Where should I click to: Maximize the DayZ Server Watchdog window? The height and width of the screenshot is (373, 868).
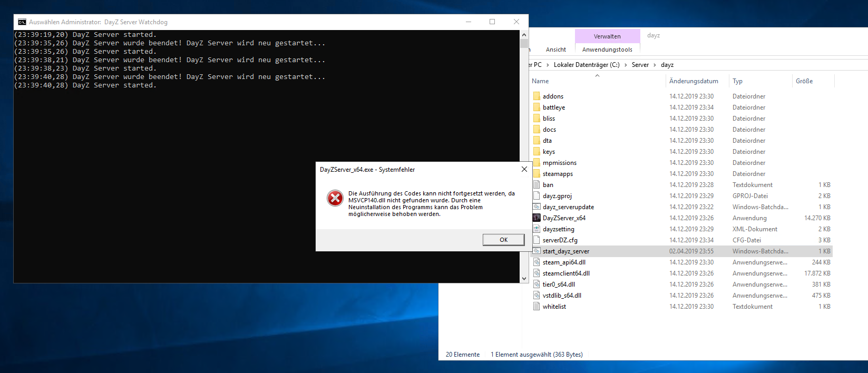[x=492, y=22]
